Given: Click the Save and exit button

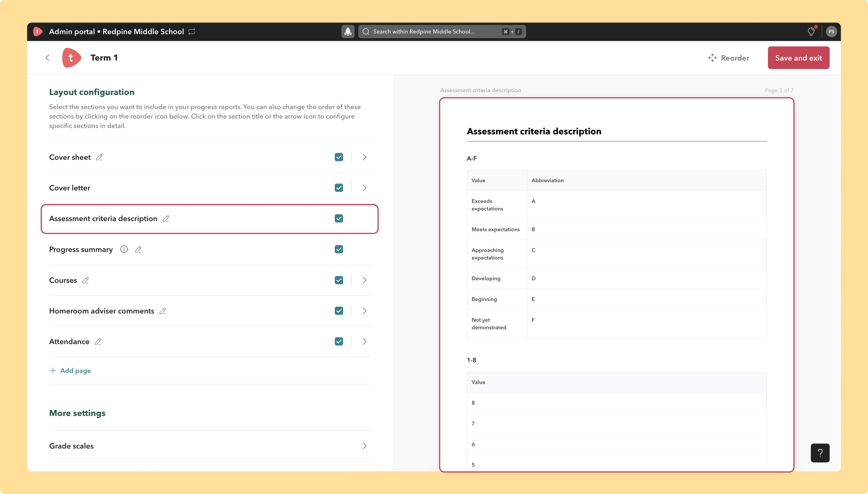Looking at the screenshot, I should click(798, 58).
